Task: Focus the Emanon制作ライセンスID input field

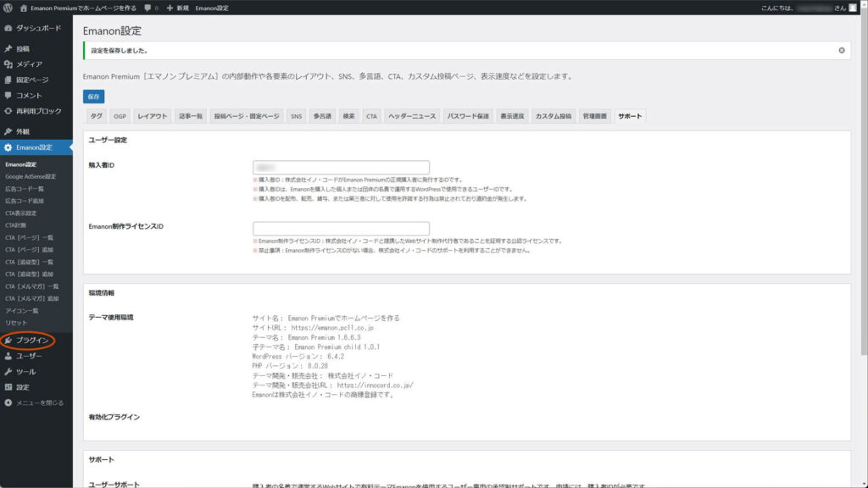Action: tap(341, 229)
